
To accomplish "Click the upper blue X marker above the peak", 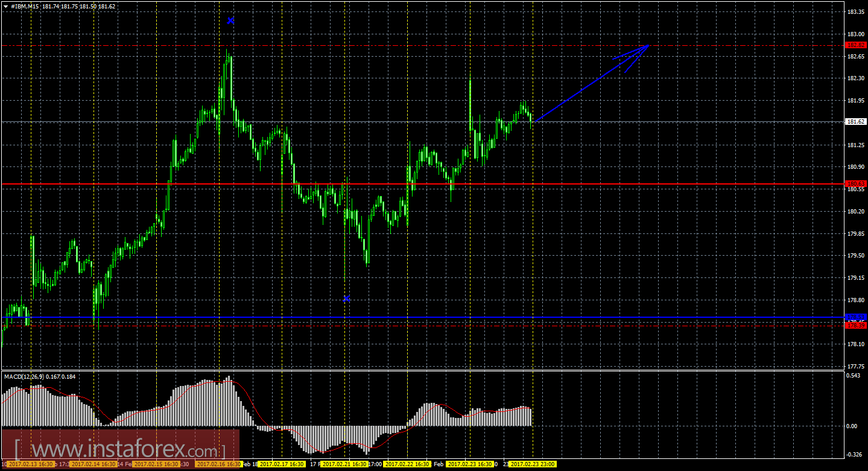I will coord(230,21).
